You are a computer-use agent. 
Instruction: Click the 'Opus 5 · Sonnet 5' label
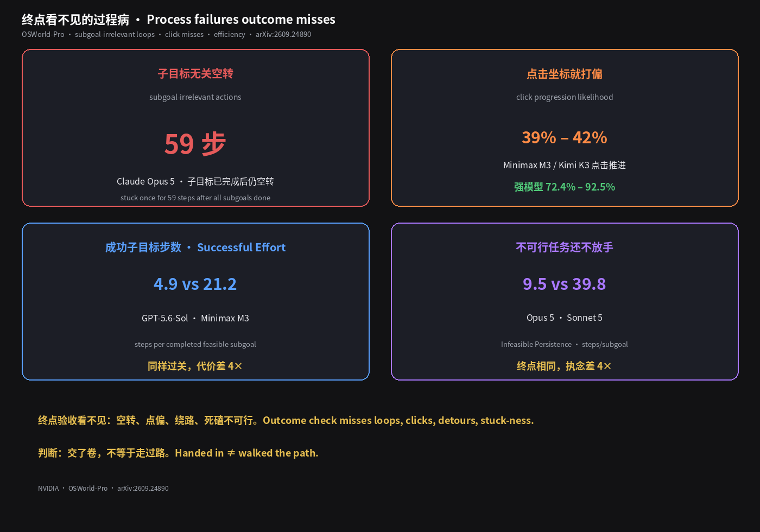(x=565, y=318)
